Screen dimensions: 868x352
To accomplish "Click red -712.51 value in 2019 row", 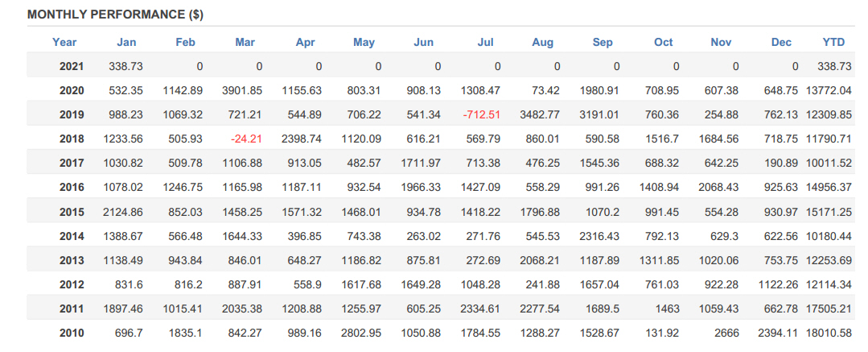I will [482, 114].
